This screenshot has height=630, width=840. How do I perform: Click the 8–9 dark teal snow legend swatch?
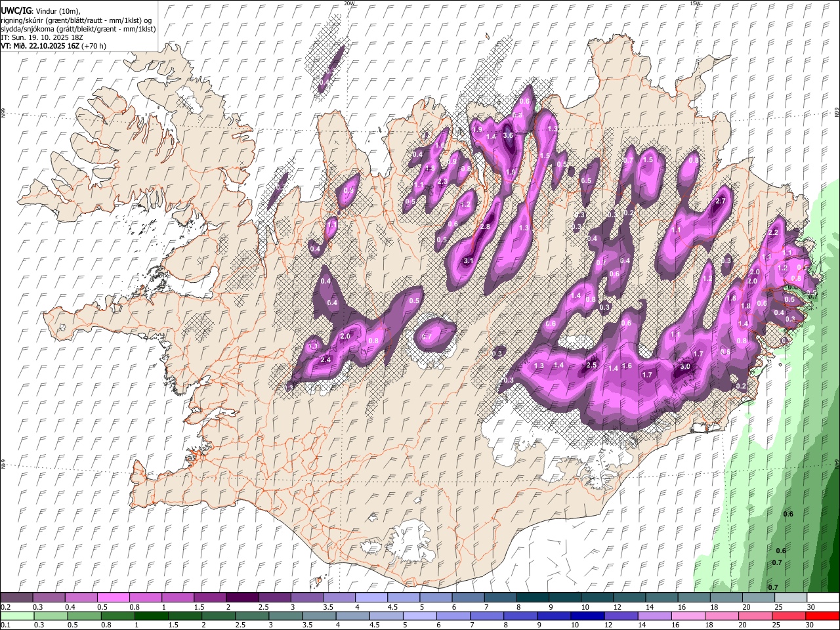click(x=532, y=598)
